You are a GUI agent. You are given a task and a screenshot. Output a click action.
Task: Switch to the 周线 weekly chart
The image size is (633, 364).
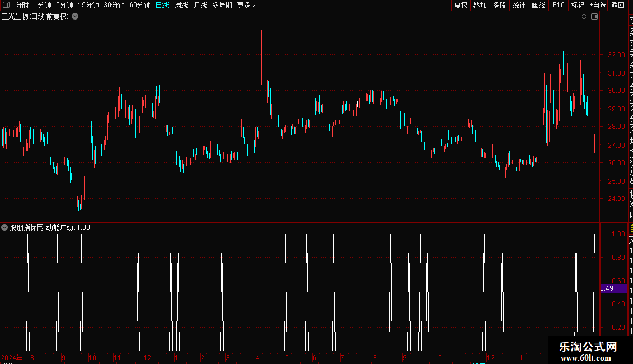[181, 5]
